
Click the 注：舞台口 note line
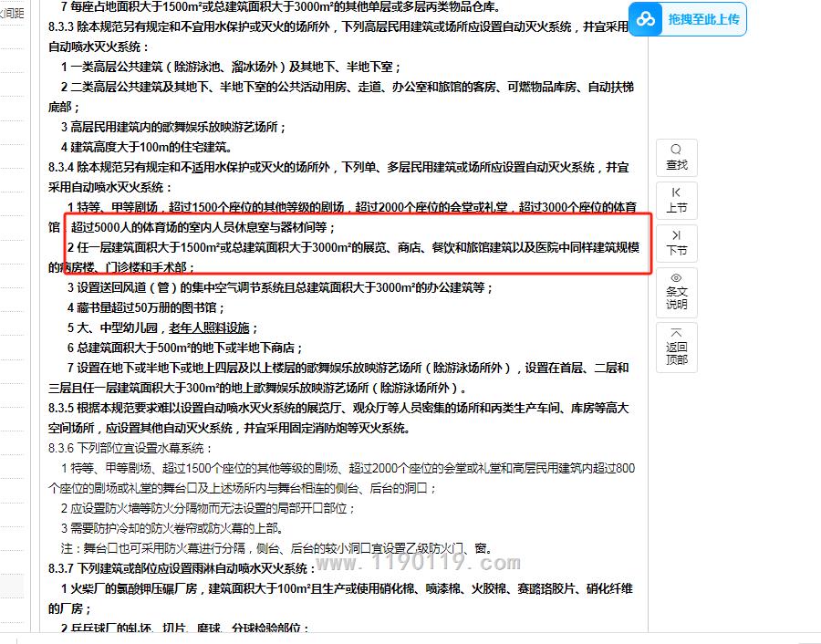pyautogui.click(x=274, y=548)
